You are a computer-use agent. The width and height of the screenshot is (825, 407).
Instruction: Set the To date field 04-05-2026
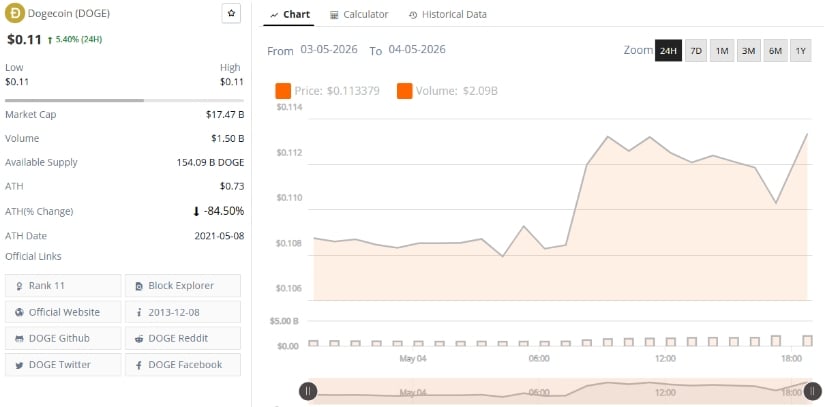(417, 50)
